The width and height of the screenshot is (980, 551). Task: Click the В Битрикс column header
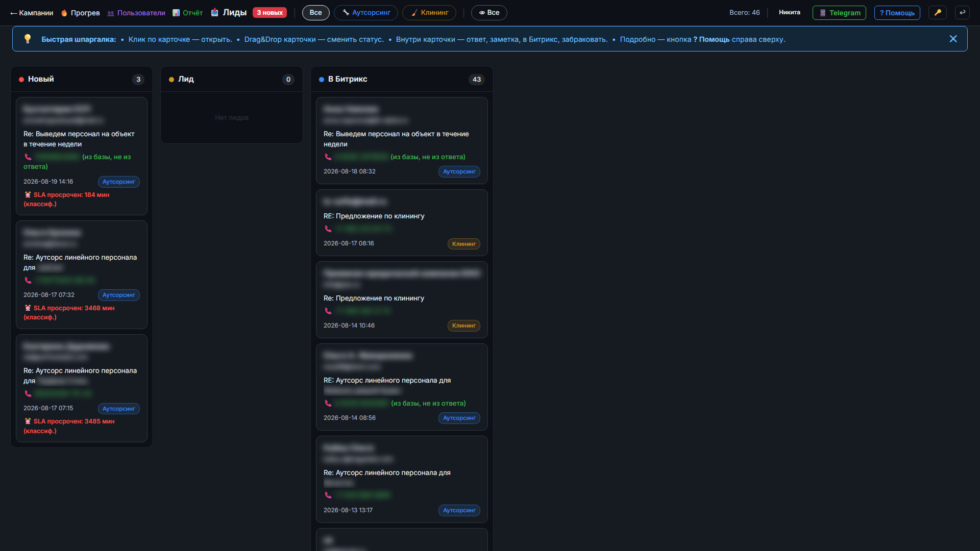[402, 79]
